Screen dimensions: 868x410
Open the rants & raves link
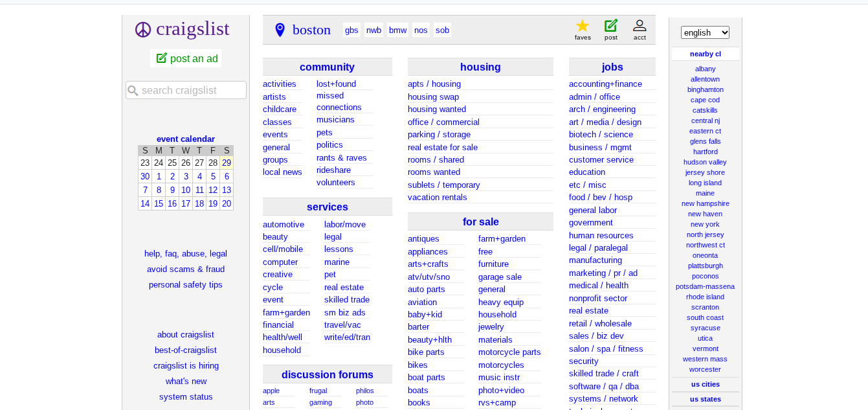click(341, 157)
